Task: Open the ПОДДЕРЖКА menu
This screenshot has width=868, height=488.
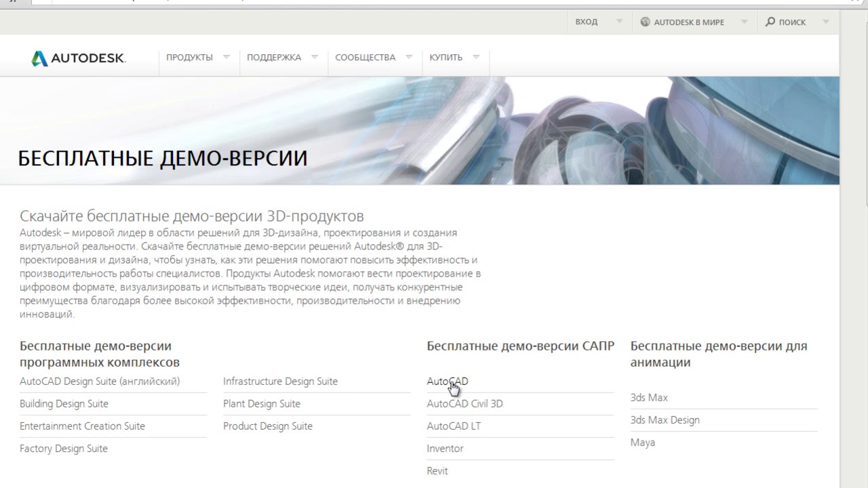Action: (x=274, y=58)
